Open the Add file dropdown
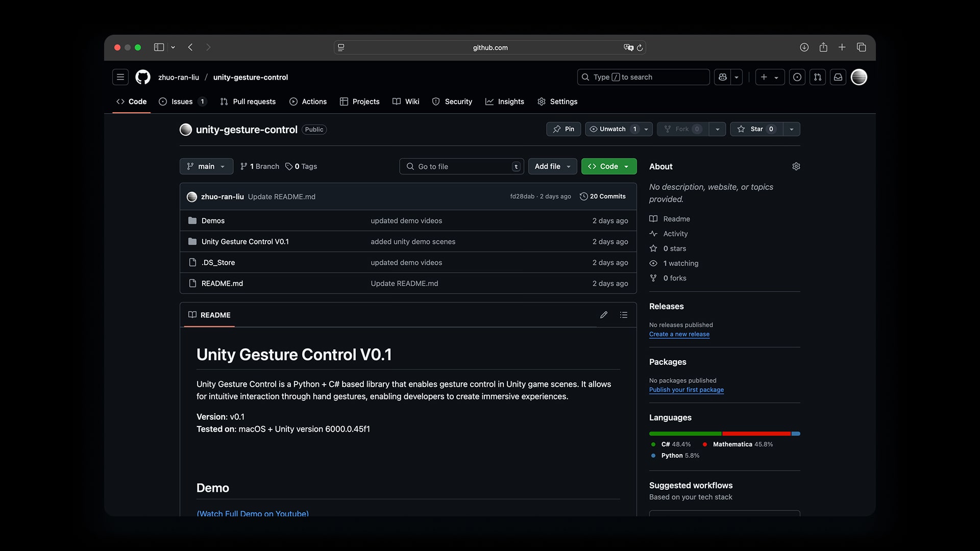The width and height of the screenshot is (980, 551). point(552,166)
